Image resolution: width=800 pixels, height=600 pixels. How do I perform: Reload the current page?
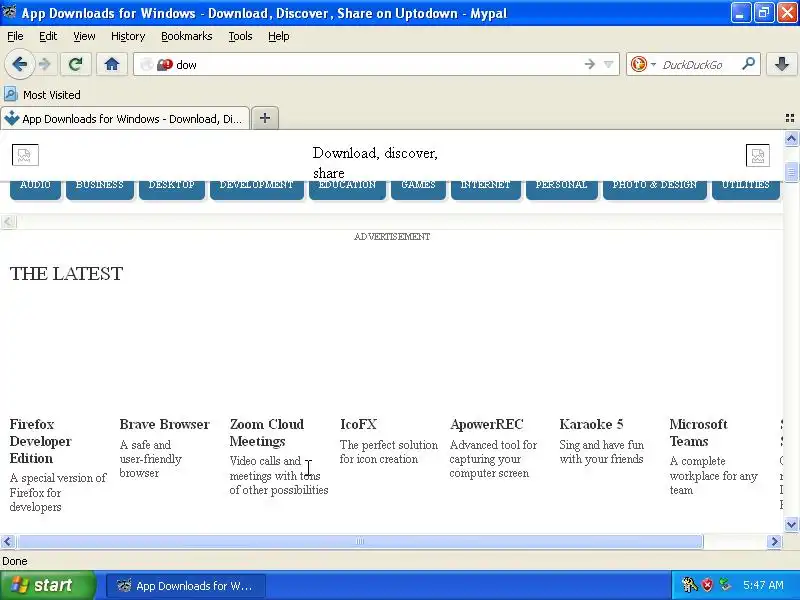tap(76, 64)
